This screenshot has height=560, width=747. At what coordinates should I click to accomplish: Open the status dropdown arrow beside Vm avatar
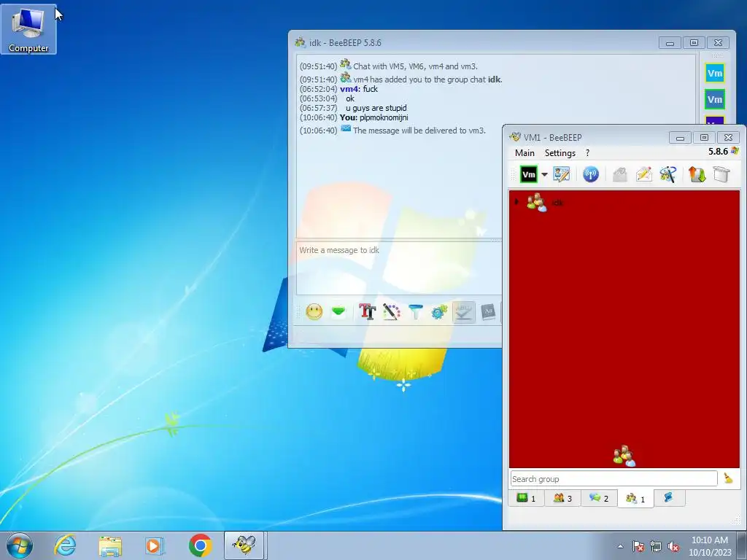544,175
